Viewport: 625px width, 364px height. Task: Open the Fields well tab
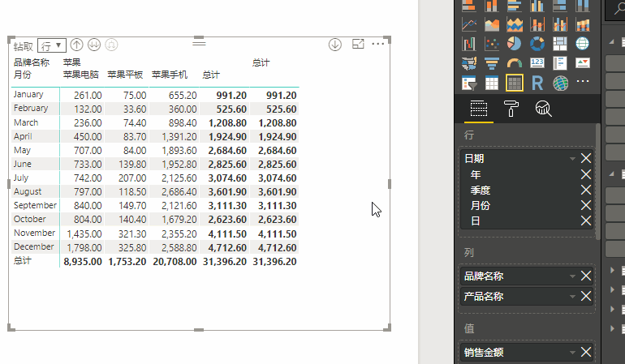coord(479,109)
